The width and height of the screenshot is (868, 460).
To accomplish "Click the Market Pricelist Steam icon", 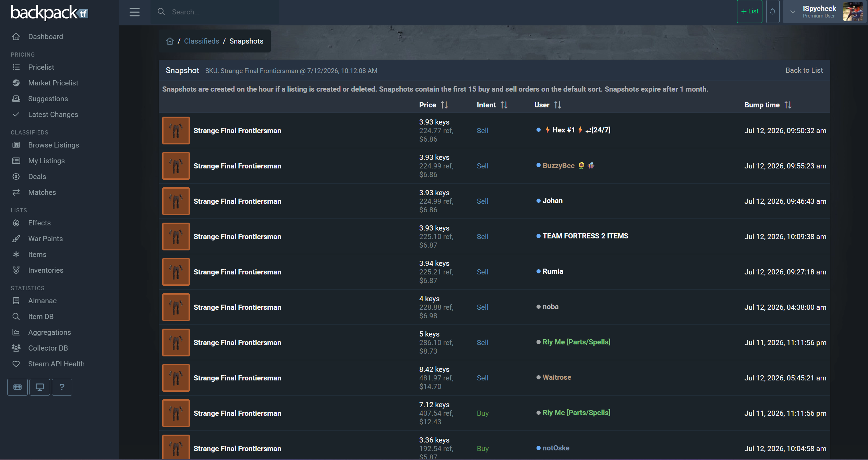I will pyautogui.click(x=16, y=83).
